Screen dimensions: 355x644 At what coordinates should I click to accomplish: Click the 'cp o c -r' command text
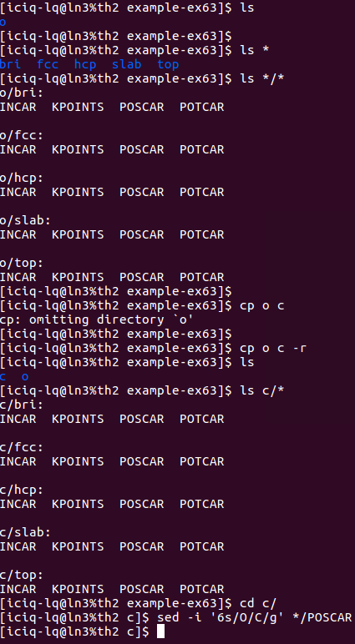point(273,349)
